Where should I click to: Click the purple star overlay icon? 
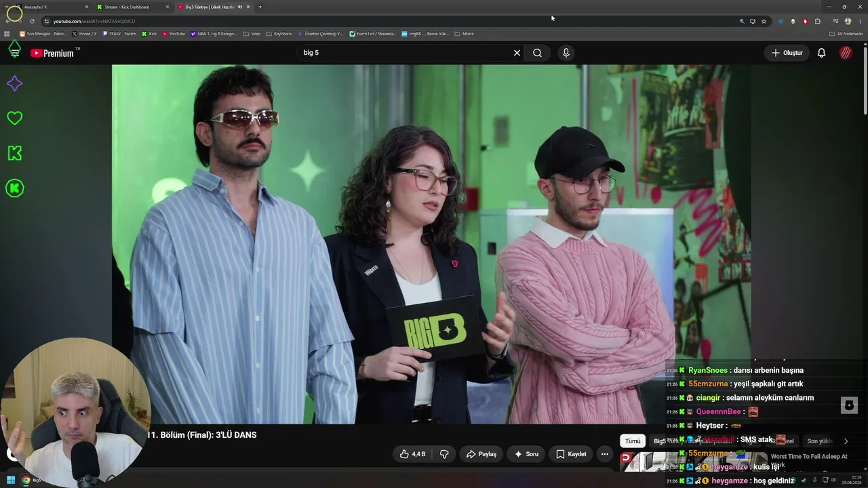tap(14, 83)
